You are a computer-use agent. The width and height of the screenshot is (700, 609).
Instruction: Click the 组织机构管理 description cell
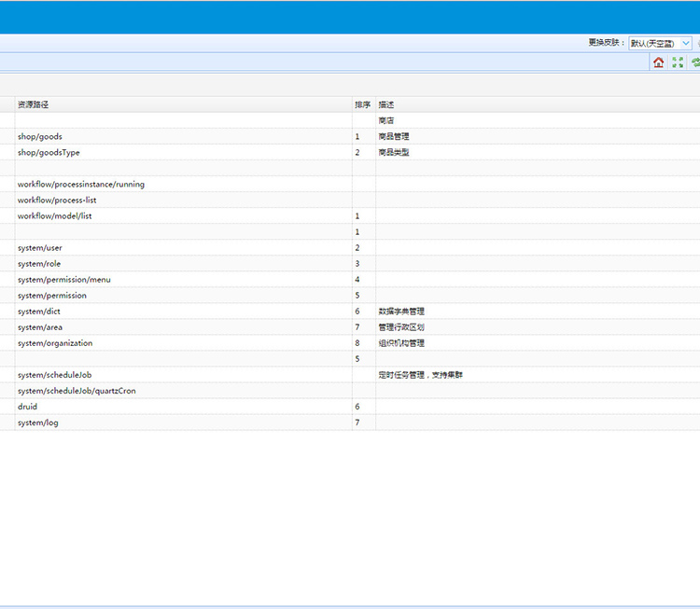click(538, 343)
